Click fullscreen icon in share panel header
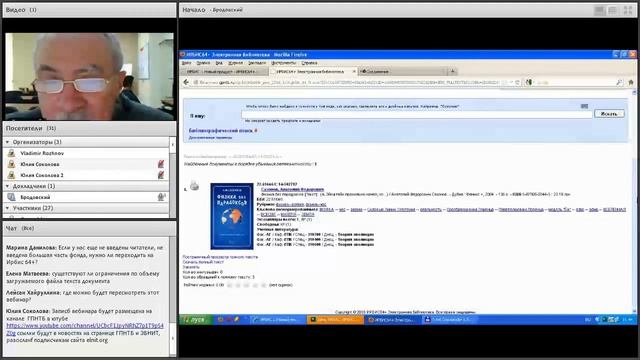This screenshot has height=360, width=640. (x=628, y=11)
